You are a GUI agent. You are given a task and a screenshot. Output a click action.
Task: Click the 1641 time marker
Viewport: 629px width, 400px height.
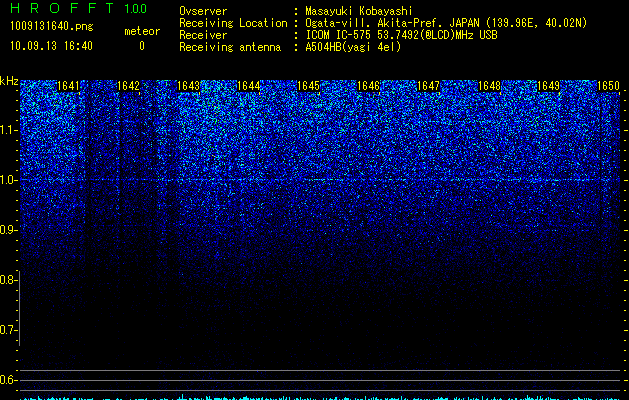[x=68, y=86]
